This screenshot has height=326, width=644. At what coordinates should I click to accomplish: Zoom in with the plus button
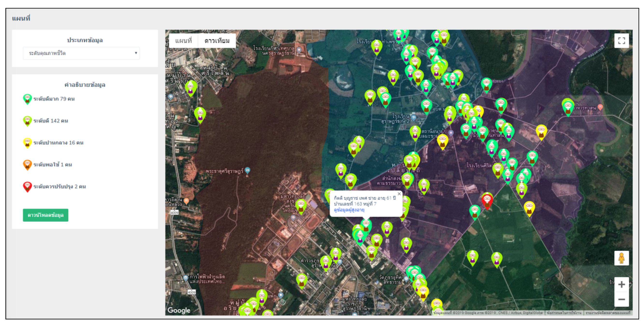point(622,284)
